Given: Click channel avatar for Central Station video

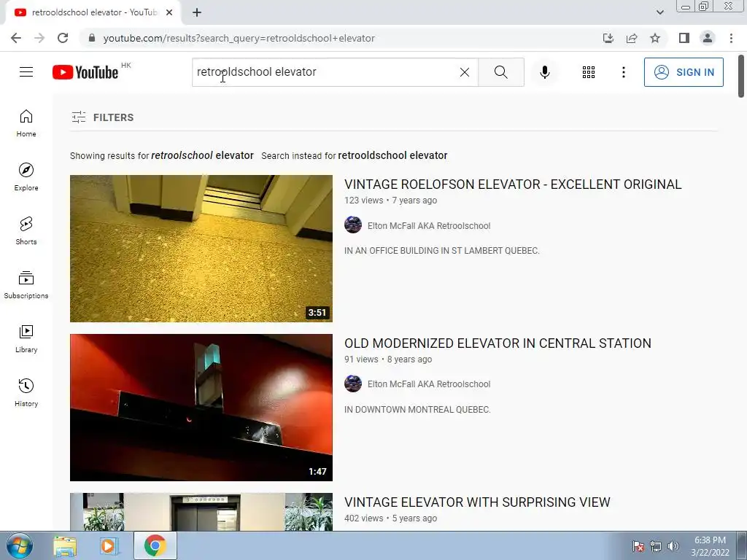Looking at the screenshot, I should 353,384.
